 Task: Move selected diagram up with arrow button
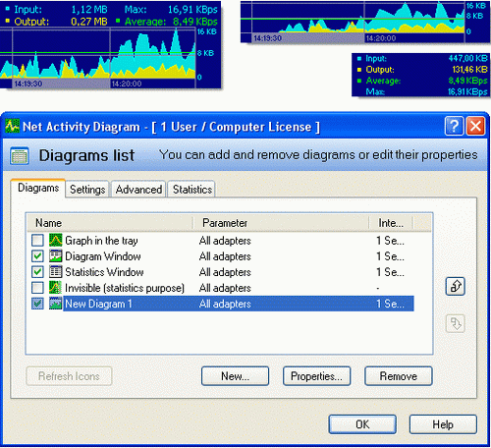pos(456,287)
